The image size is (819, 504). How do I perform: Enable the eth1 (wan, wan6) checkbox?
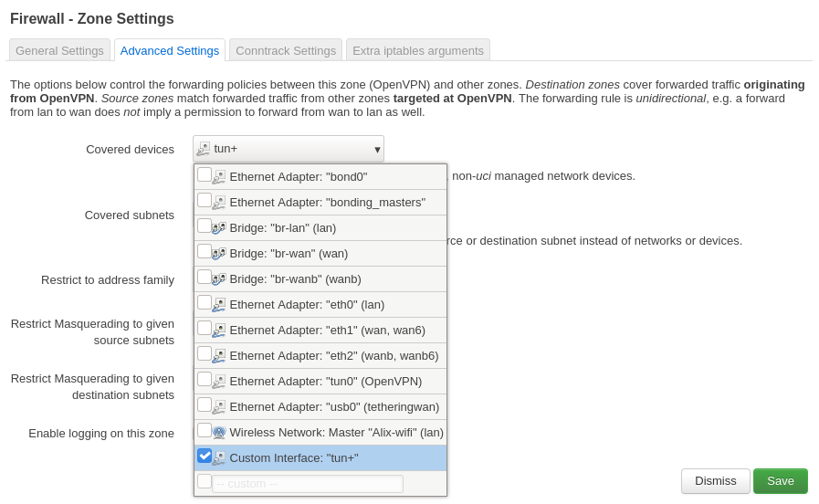pos(205,328)
